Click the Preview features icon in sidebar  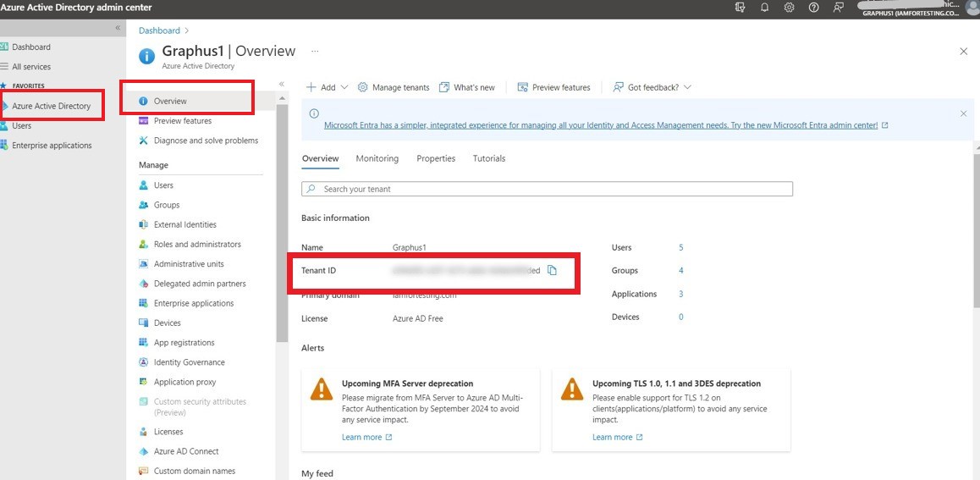143,120
